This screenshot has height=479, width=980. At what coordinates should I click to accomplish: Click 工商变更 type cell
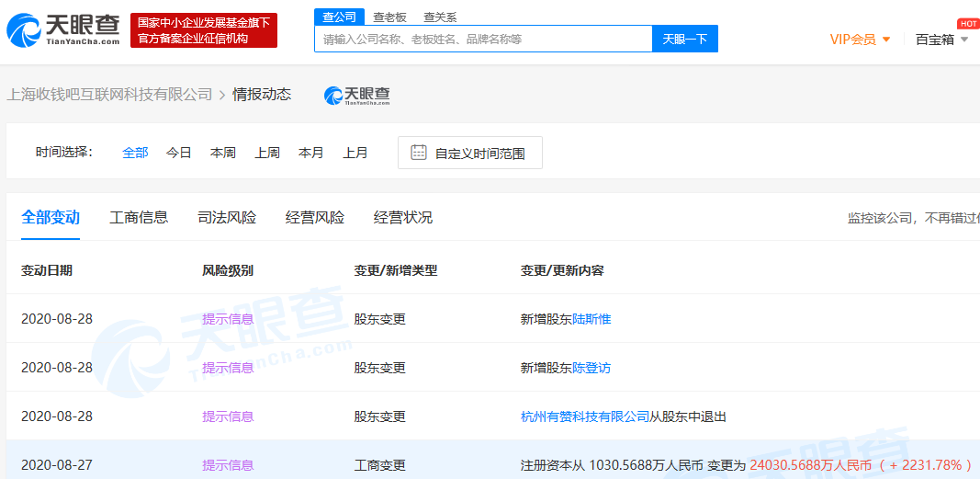(379, 465)
